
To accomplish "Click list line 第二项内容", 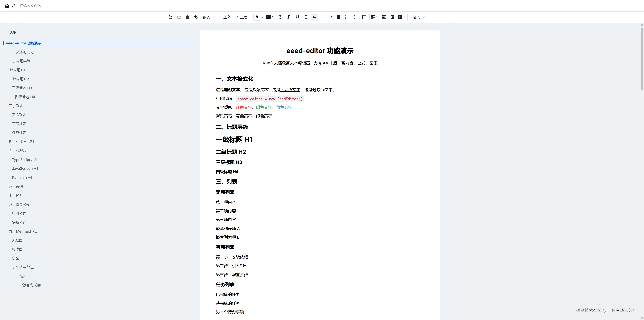I will [x=226, y=211].
